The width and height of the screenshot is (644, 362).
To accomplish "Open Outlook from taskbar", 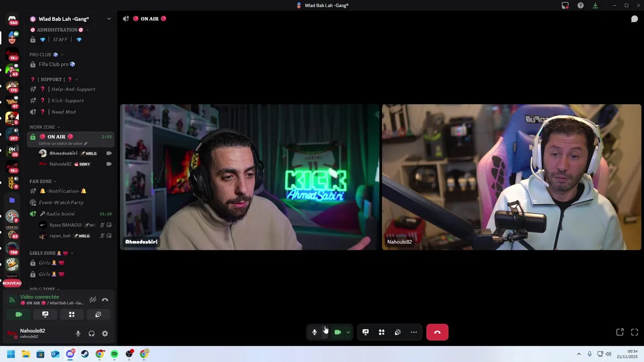I will 55,354.
